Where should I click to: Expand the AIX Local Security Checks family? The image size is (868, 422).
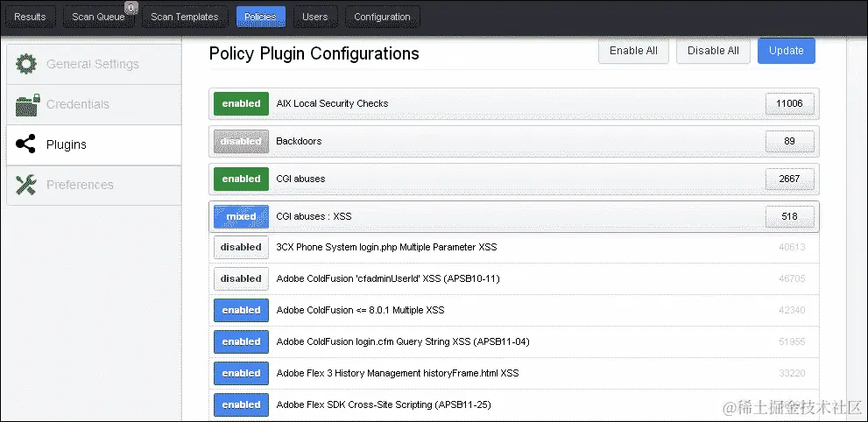[514, 103]
